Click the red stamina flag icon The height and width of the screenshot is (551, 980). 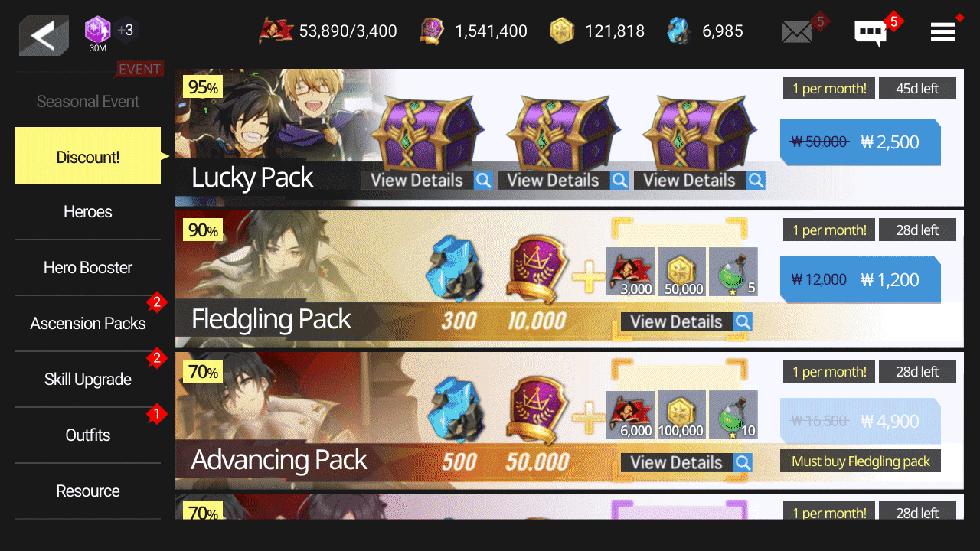[x=276, y=31]
